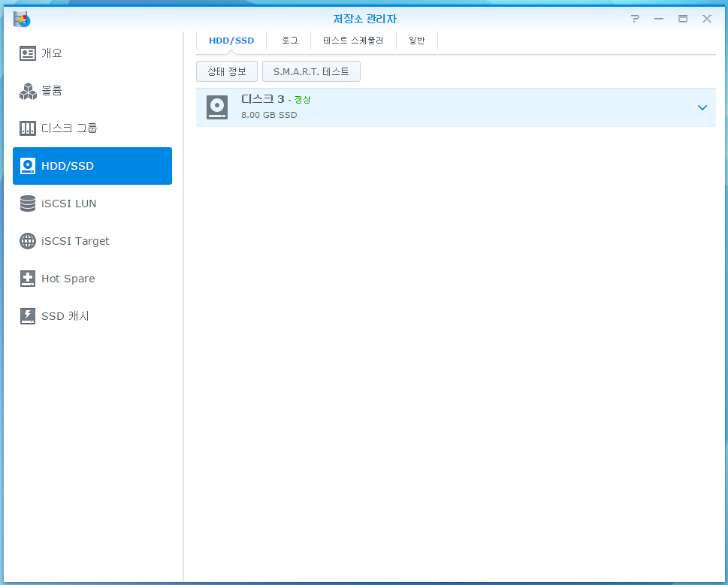Image resolution: width=728 pixels, height=585 pixels.
Task: Open 디스크 그룹 in the sidebar
Action: point(92,128)
